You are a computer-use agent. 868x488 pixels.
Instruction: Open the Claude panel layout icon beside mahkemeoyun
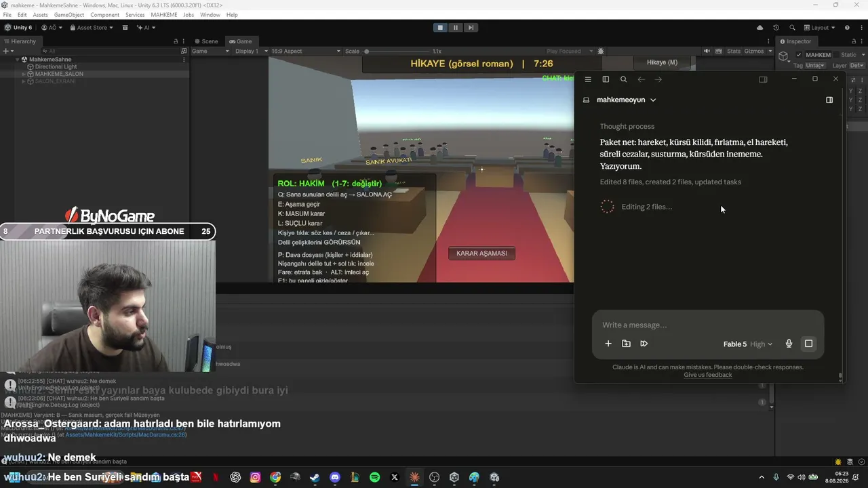click(x=829, y=100)
